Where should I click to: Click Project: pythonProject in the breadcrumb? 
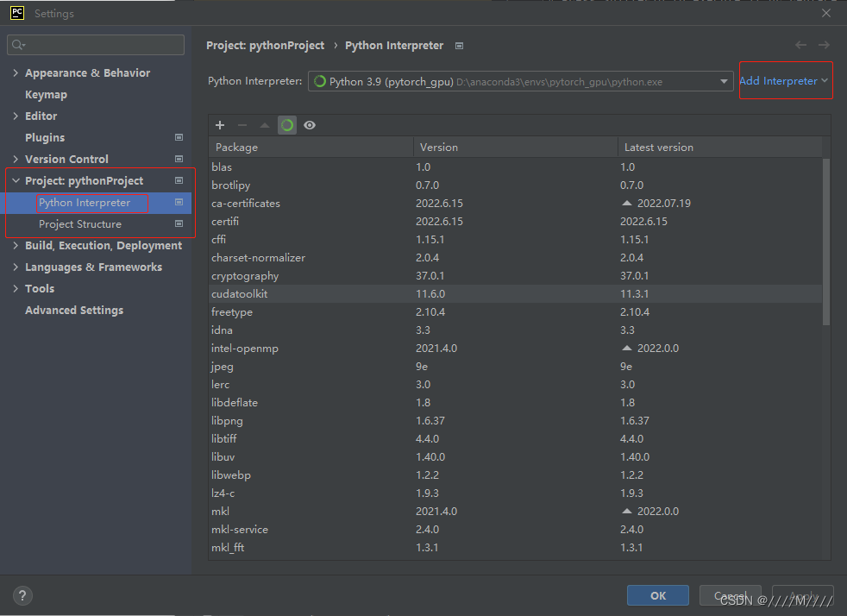coord(266,46)
